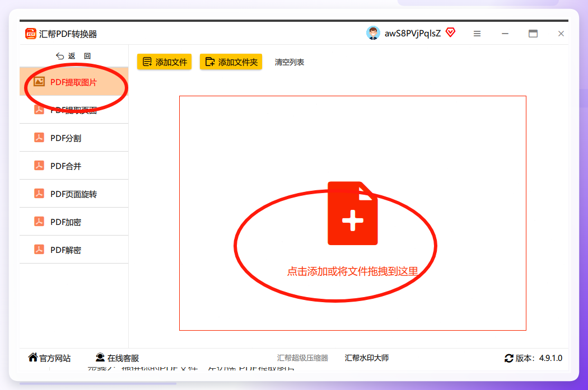Click the refresh icon beside version number
Image resolution: width=588 pixels, height=390 pixels.
click(508, 358)
